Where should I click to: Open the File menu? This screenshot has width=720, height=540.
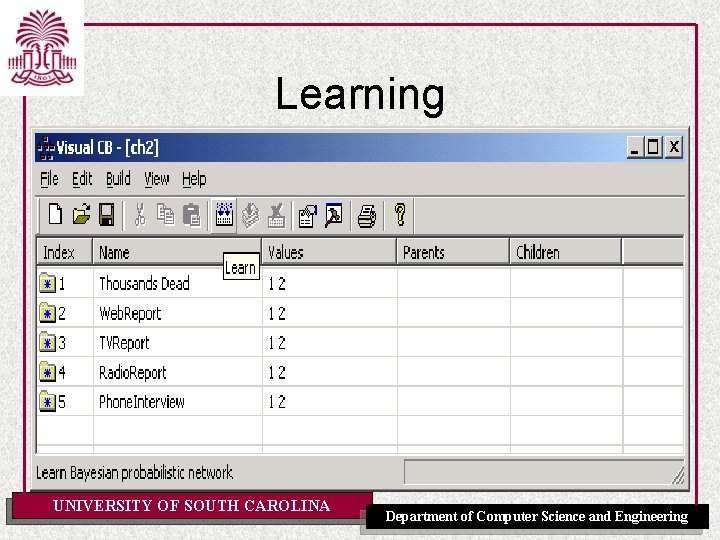click(49, 179)
